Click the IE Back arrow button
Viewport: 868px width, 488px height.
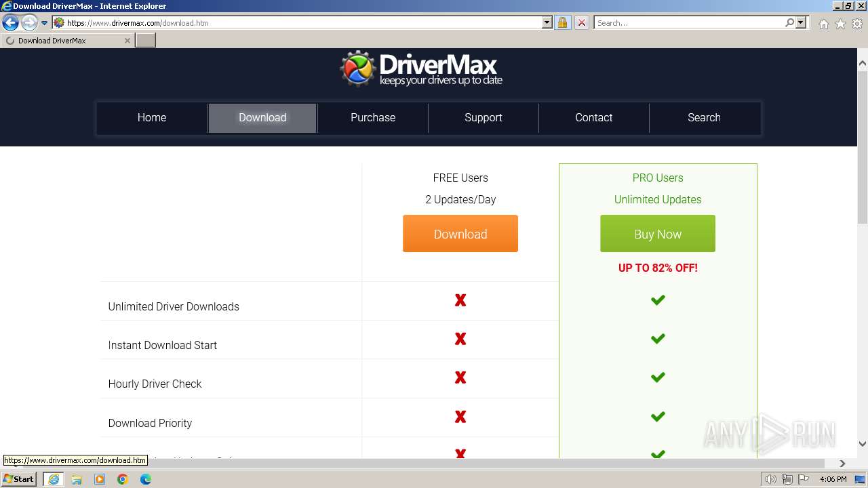tap(10, 23)
